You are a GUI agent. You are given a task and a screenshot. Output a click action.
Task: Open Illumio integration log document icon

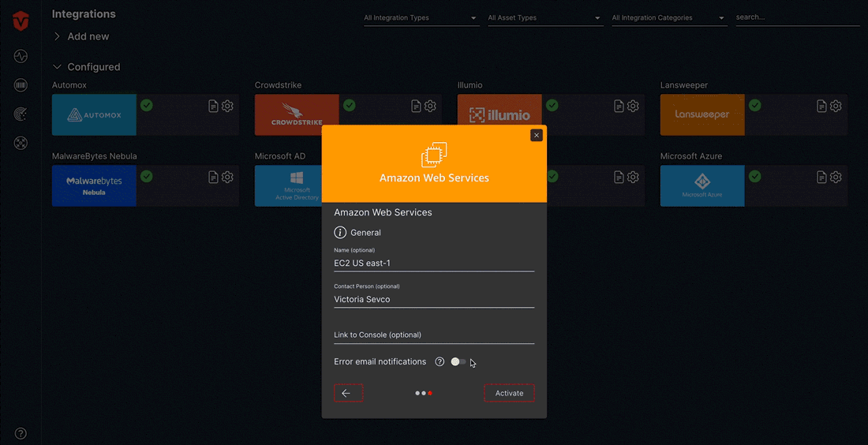click(x=619, y=107)
